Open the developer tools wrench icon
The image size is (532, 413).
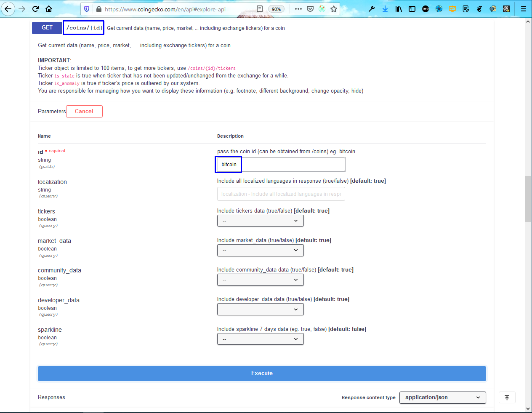pos(372,9)
